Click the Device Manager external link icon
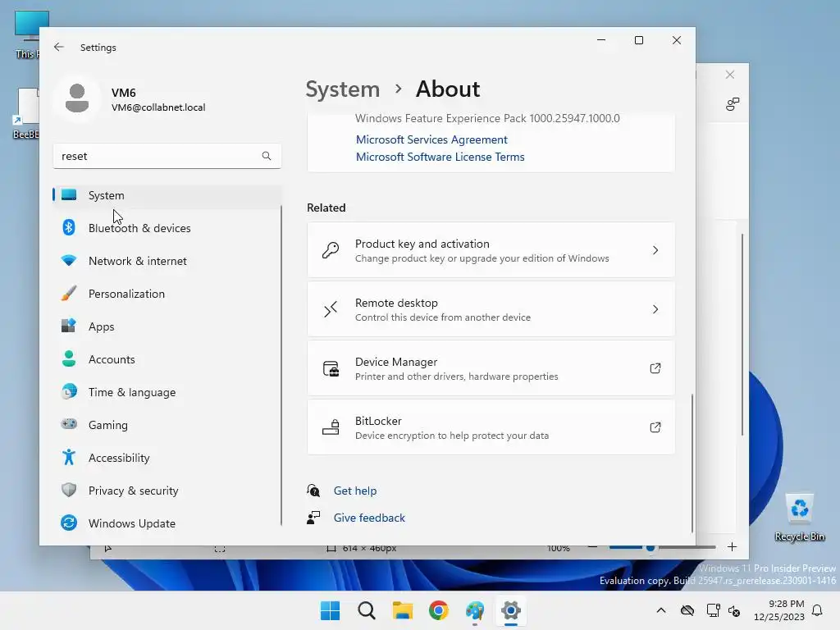The image size is (840, 630). (x=655, y=368)
